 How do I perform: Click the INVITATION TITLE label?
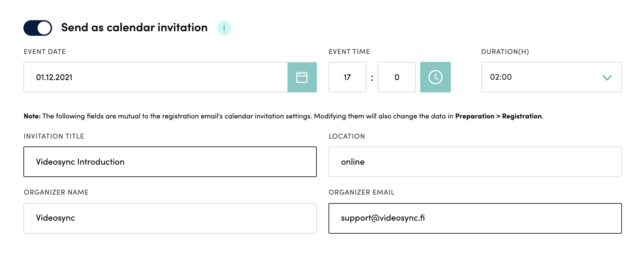(x=54, y=136)
